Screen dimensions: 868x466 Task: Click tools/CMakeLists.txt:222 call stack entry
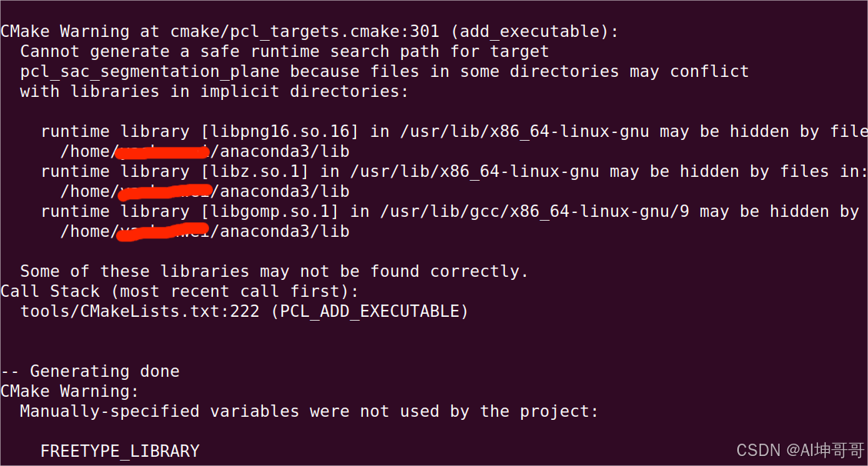pos(139,311)
